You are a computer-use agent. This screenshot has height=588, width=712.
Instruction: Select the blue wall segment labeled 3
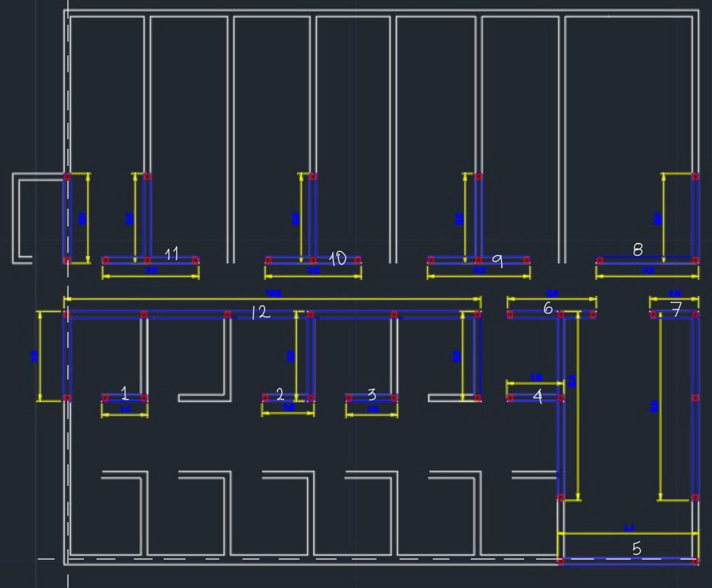[x=371, y=398]
